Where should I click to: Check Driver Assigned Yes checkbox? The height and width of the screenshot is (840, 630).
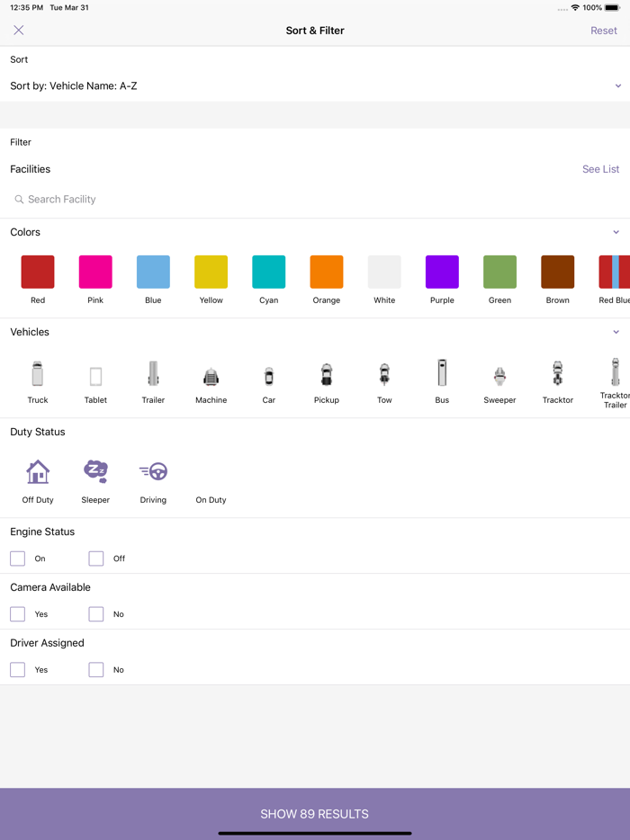pyautogui.click(x=18, y=670)
